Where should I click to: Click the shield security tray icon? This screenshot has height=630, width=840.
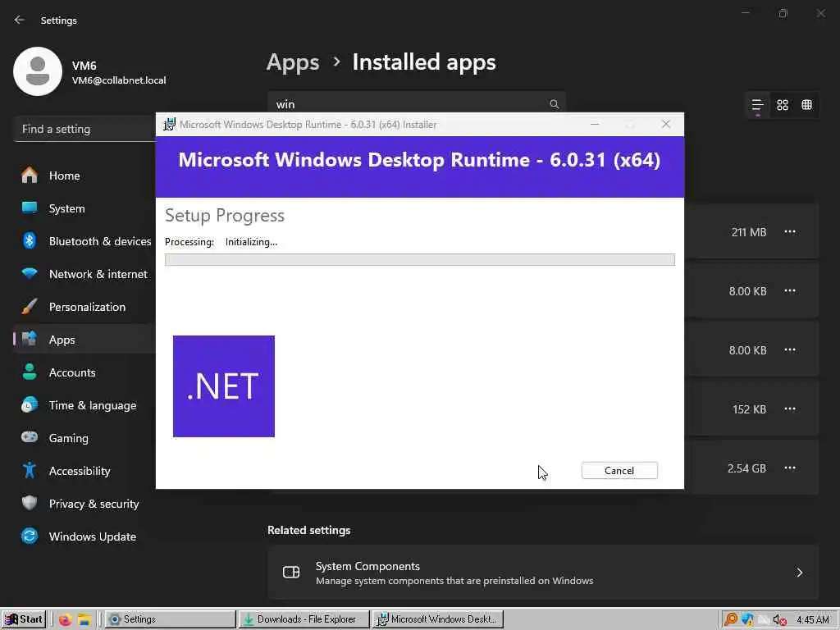point(746,620)
